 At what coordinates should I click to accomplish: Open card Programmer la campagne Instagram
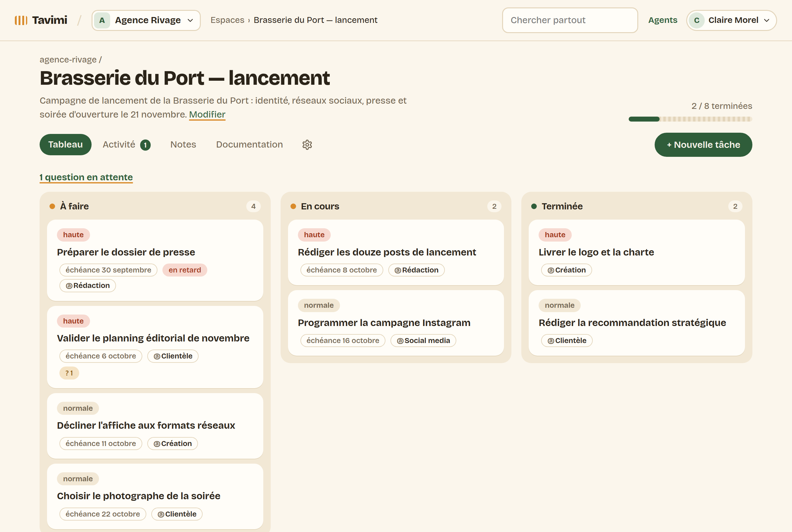pyautogui.click(x=396, y=323)
